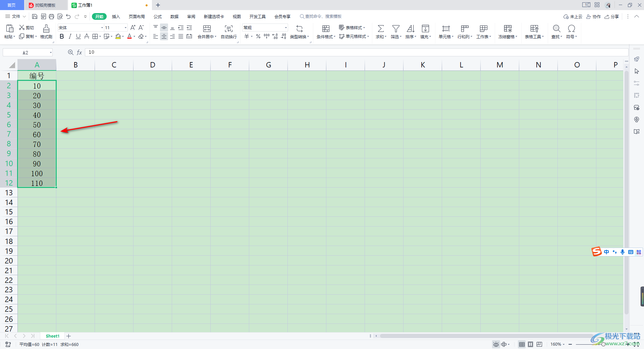Click the thousands separator icon
The height and width of the screenshot is (349, 644).
(267, 36)
